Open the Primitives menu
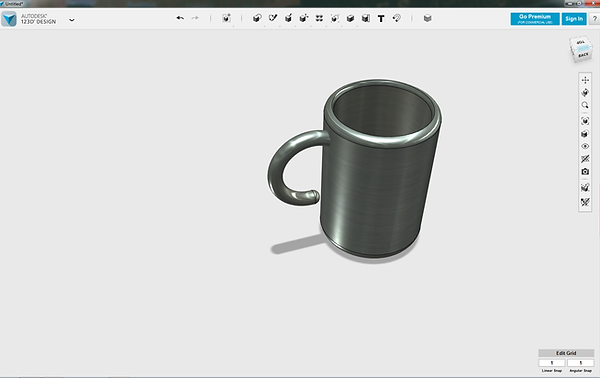The width and height of the screenshot is (600, 378). (257, 18)
